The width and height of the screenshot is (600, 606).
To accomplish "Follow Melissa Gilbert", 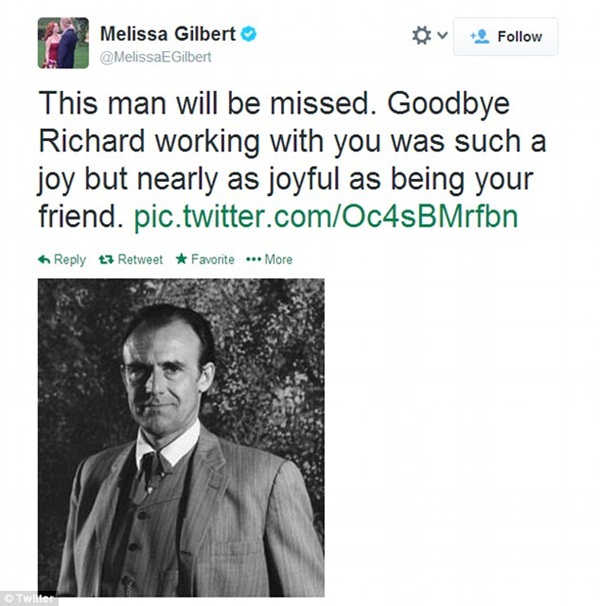I will click(506, 37).
